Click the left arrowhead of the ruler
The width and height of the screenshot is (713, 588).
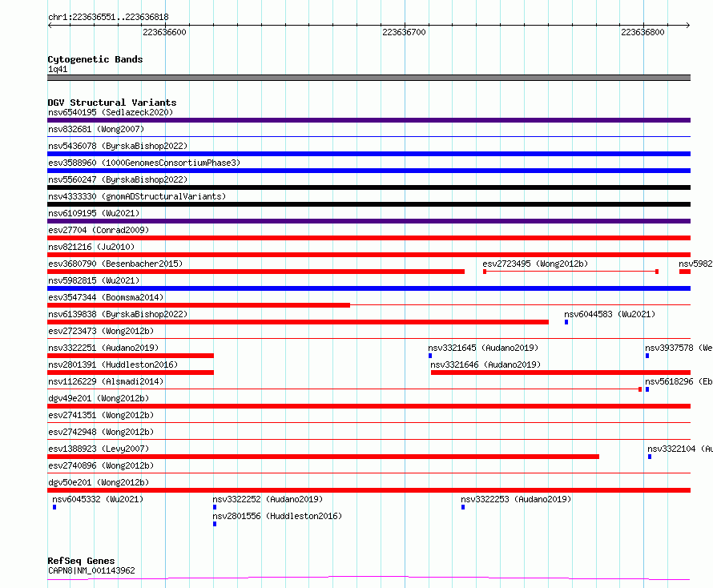pyautogui.click(x=50, y=26)
